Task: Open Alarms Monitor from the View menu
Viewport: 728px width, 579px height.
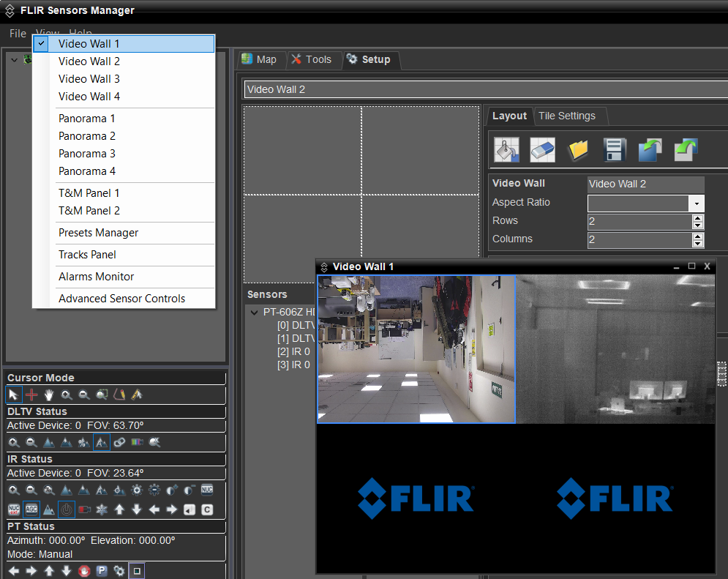Action: point(95,277)
